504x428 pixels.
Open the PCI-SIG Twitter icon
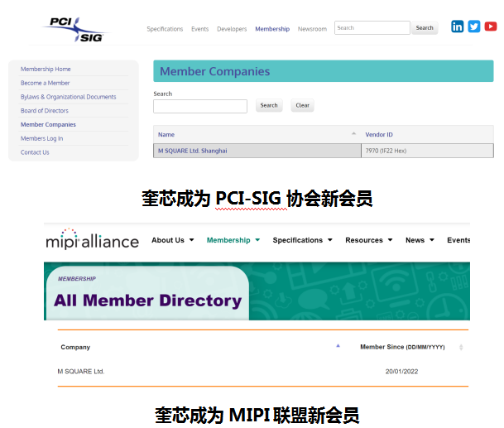(x=473, y=26)
